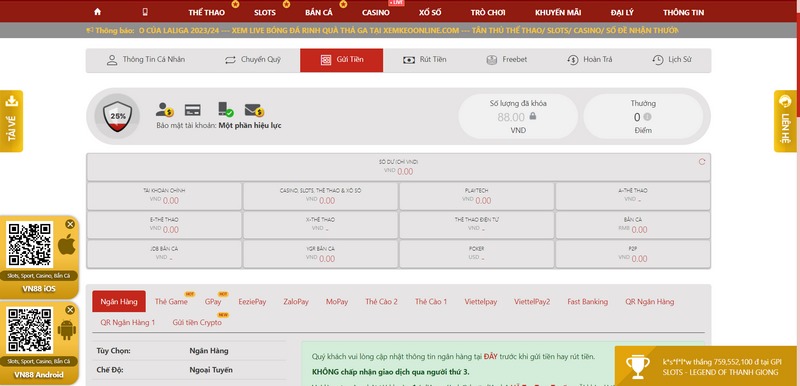Open the Lịch Sử history tab
This screenshot has width=800, height=386.
(x=671, y=60)
